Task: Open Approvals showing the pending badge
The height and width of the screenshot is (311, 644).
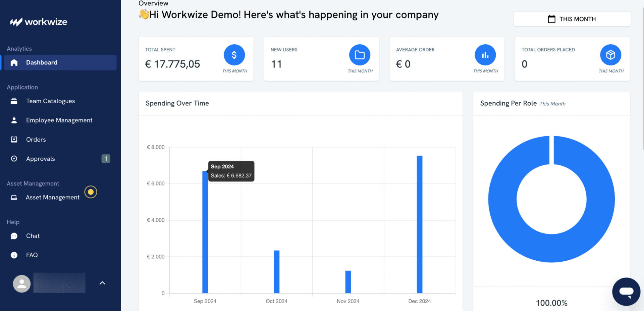Action: pyautogui.click(x=40, y=158)
